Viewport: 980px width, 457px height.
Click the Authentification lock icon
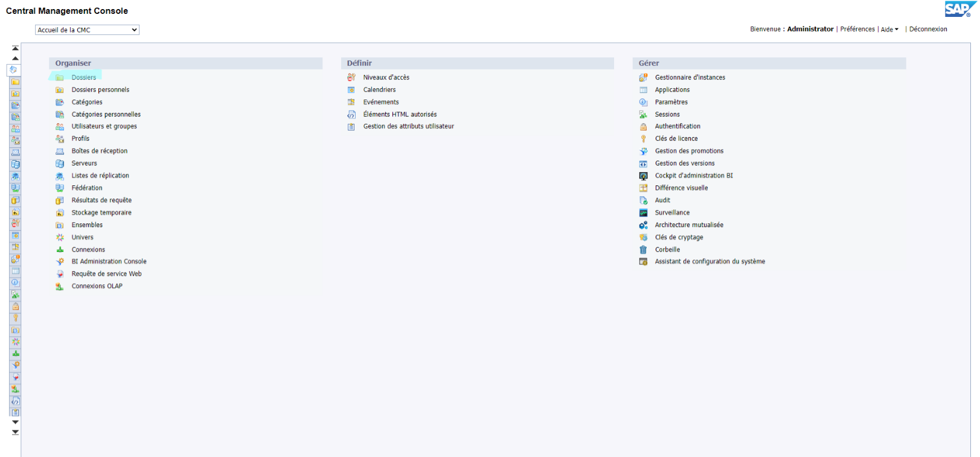click(x=643, y=127)
